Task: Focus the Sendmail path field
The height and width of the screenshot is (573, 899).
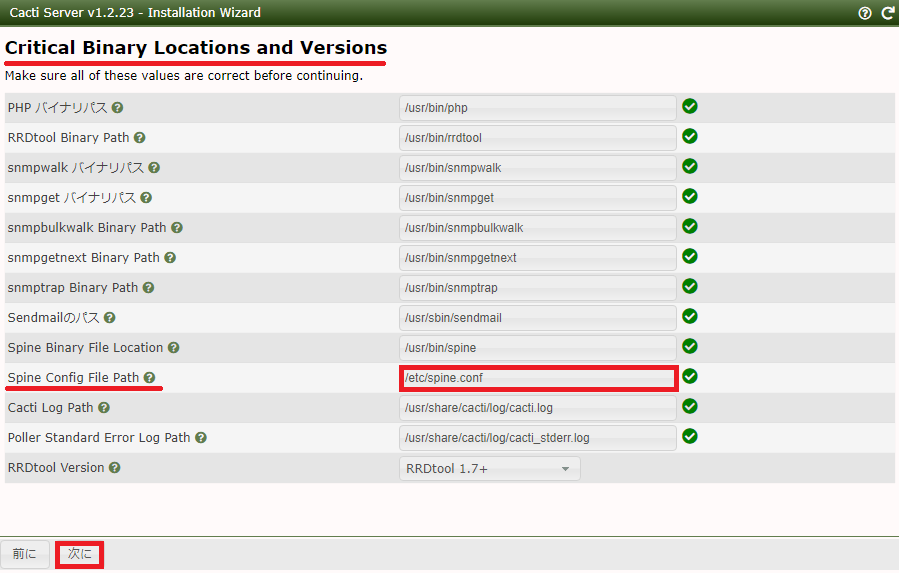Action: pos(538,318)
